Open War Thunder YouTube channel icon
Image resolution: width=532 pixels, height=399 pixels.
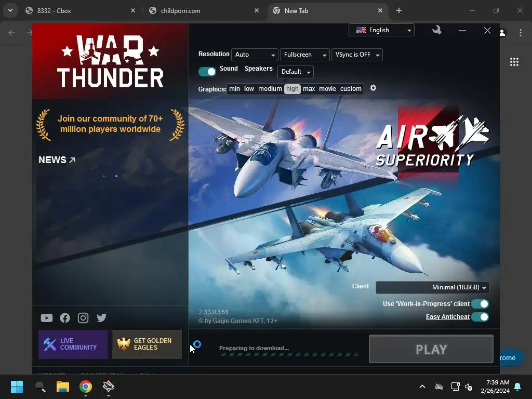(47, 318)
